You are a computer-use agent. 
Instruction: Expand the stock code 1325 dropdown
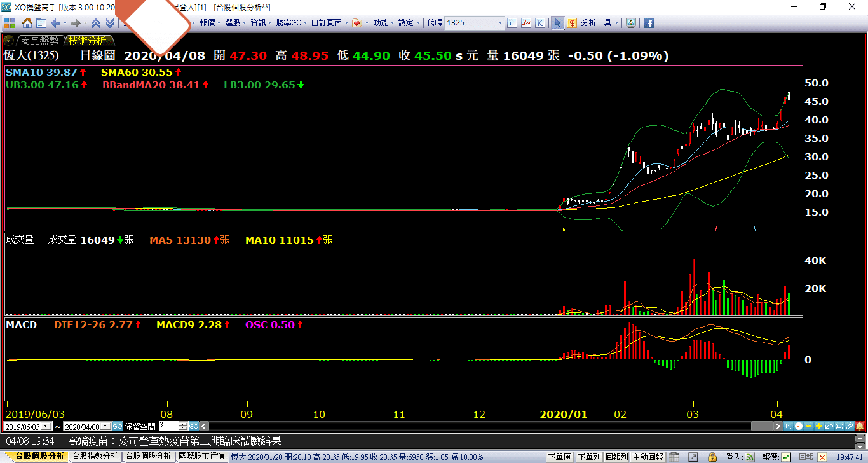(500, 23)
